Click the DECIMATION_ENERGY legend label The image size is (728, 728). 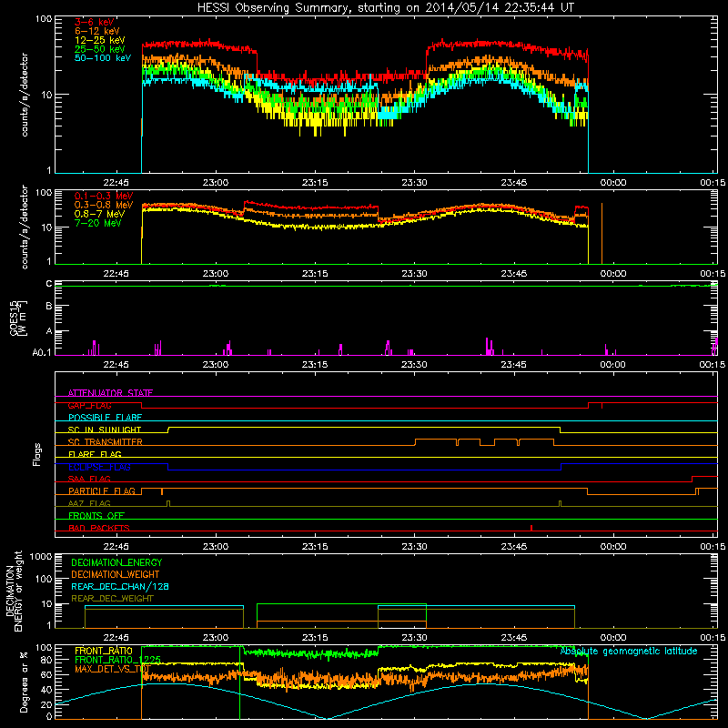(116, 562)
